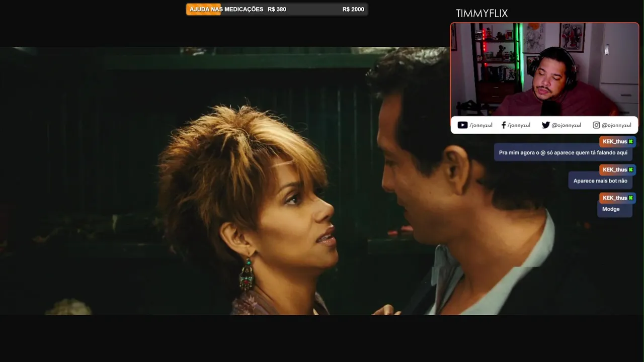Click the KEK_thus name above 'Aparece mais bot não'
The height and width of the screenshot is (362, 644).
(615, 170)
